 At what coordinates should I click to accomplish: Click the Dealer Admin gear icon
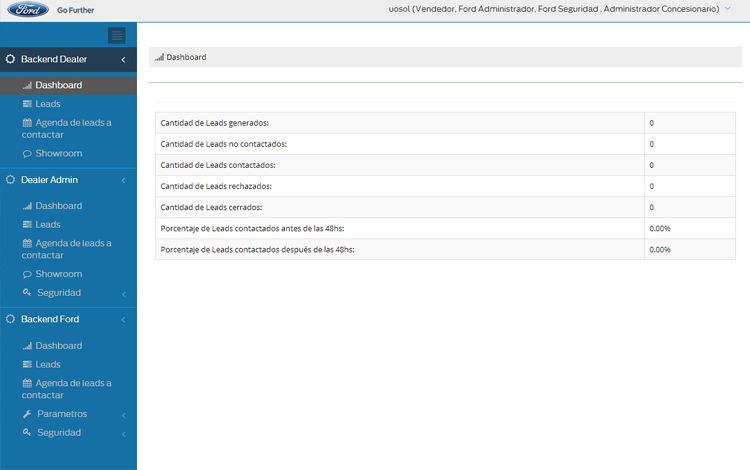click(11, 180)
